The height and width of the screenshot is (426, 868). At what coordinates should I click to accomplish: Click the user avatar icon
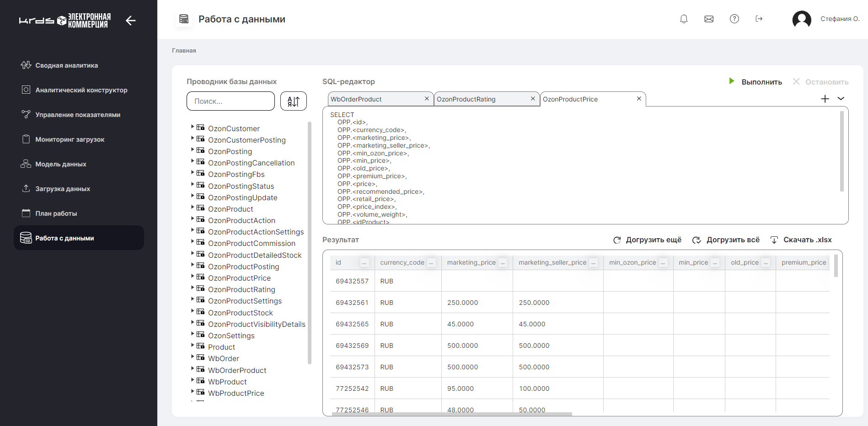pyautogui.click(x=801, y=19)
